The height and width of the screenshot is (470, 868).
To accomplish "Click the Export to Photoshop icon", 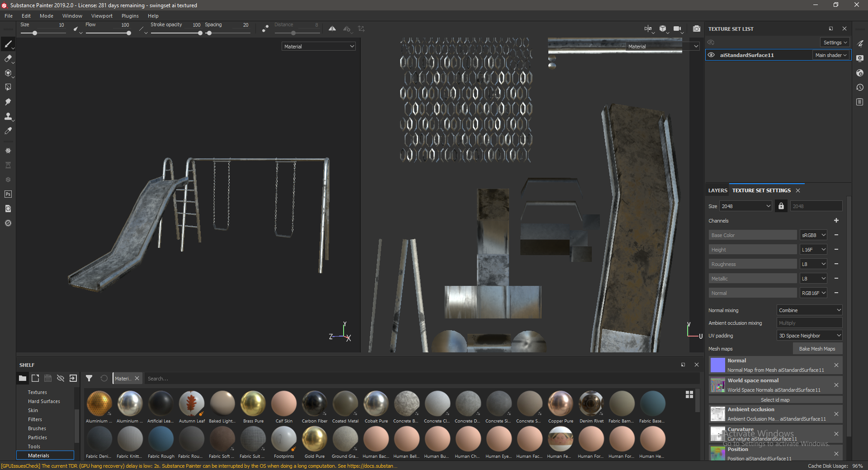I will 8,194.
